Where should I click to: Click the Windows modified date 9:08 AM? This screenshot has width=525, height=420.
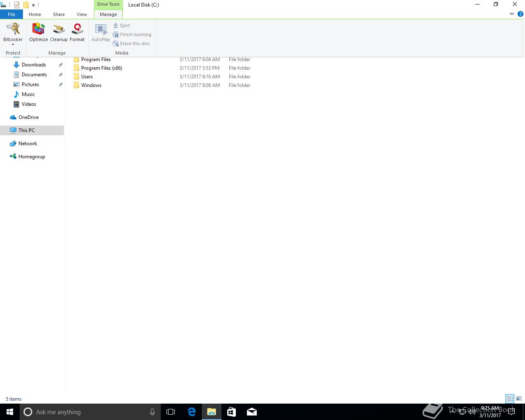pos(200,85)
